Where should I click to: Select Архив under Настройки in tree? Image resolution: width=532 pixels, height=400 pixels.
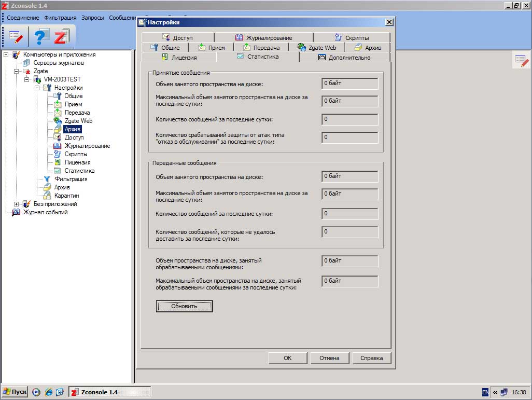pos(73,129)
